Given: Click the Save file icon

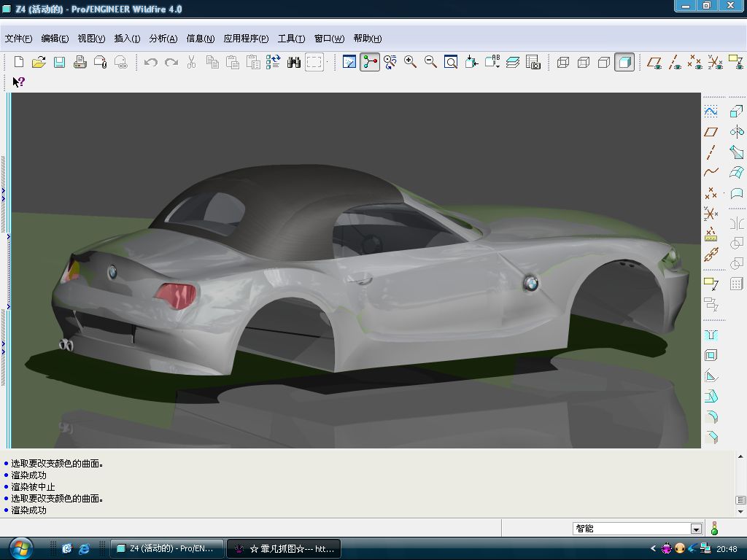Looking at the screenshot, I should click(60, 63).
